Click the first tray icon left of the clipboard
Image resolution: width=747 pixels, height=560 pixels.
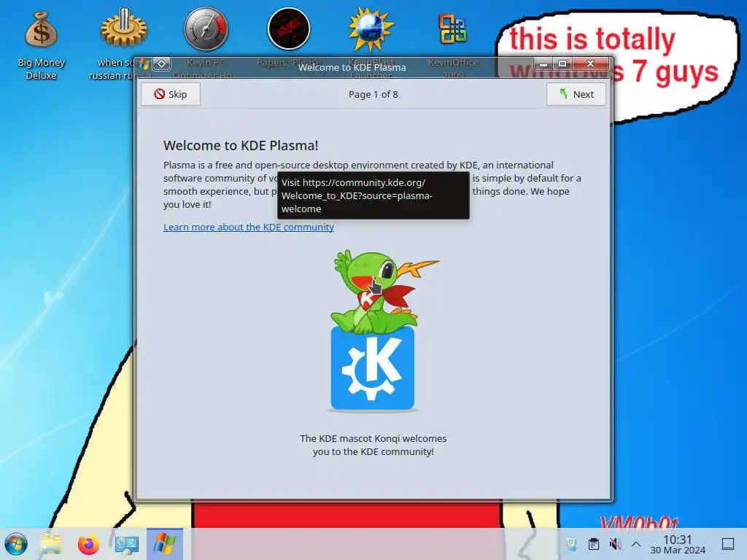572,544
